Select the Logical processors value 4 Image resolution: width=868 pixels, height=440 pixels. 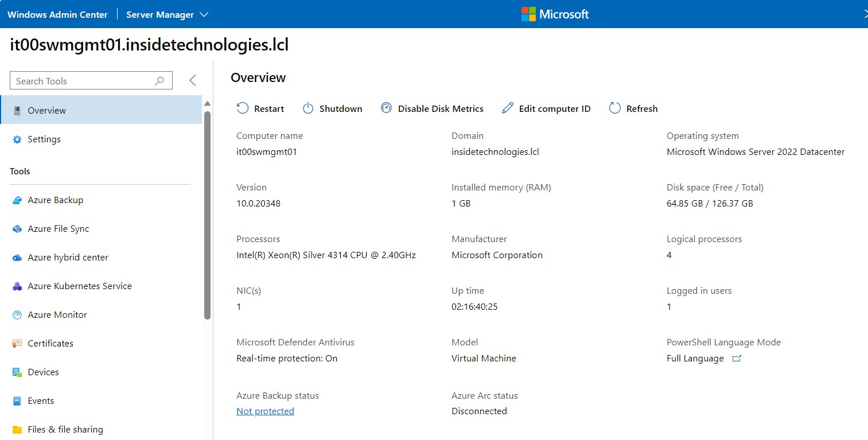(x=669, y=255)
